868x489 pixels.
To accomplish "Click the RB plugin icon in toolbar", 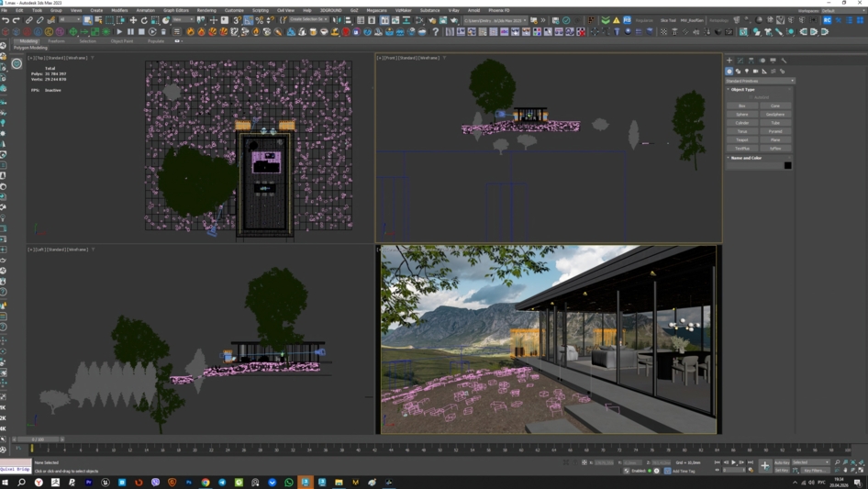I will (628, 20).
